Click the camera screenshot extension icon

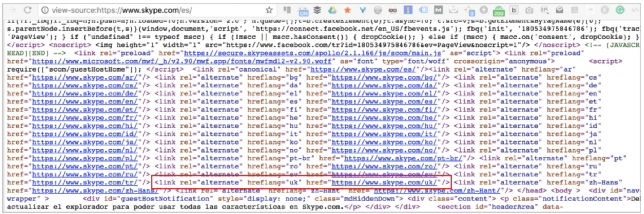[x=529, y=10]
